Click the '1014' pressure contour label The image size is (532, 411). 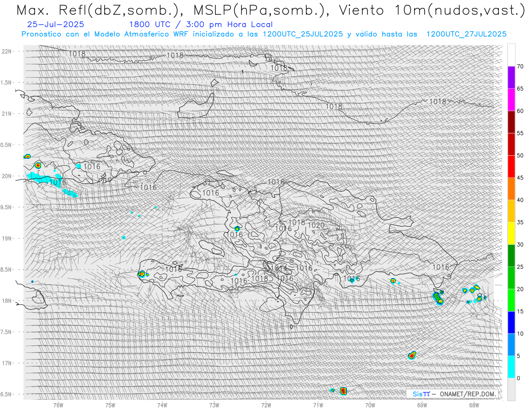tap(279, 269)
